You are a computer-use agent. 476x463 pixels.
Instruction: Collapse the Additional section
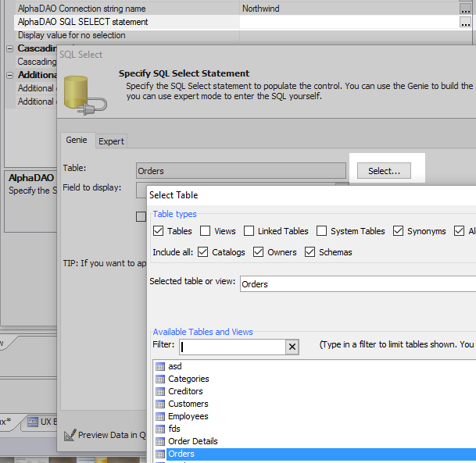10,75
